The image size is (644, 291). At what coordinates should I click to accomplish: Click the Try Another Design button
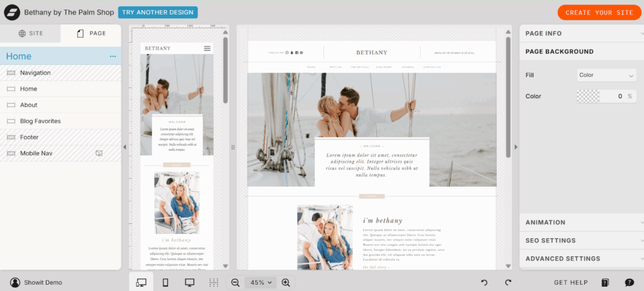click(158, 13)
